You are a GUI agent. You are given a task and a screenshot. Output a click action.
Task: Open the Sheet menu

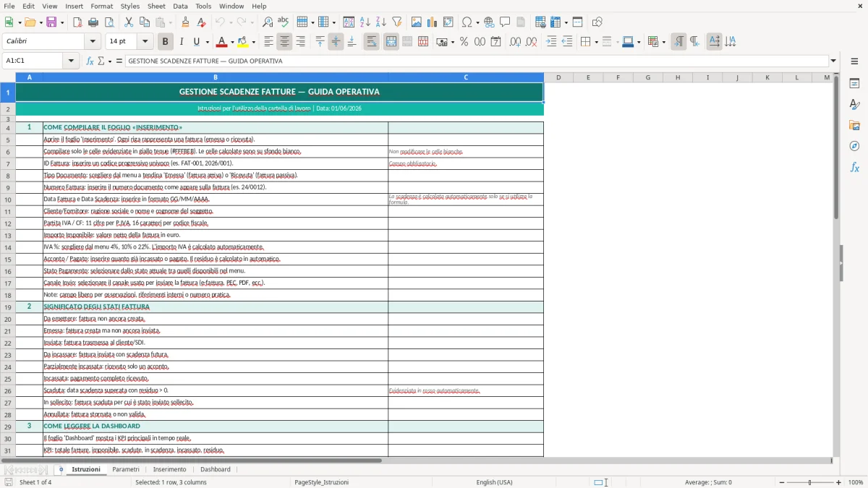point(156,6)
